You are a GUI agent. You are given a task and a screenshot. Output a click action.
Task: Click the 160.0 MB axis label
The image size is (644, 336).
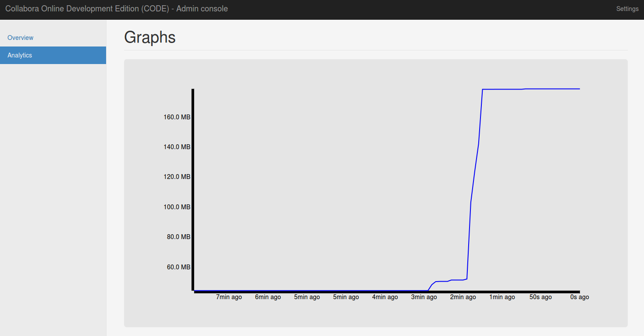point(177,117)
